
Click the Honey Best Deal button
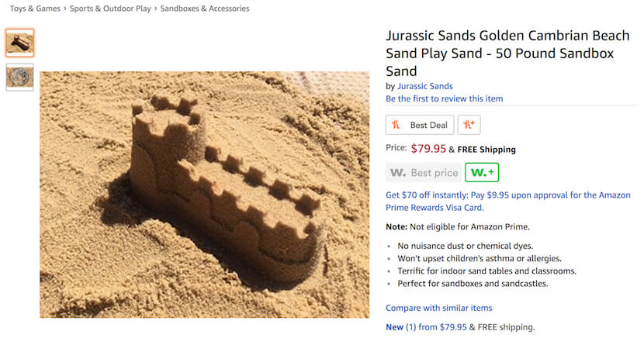[420, 125]
